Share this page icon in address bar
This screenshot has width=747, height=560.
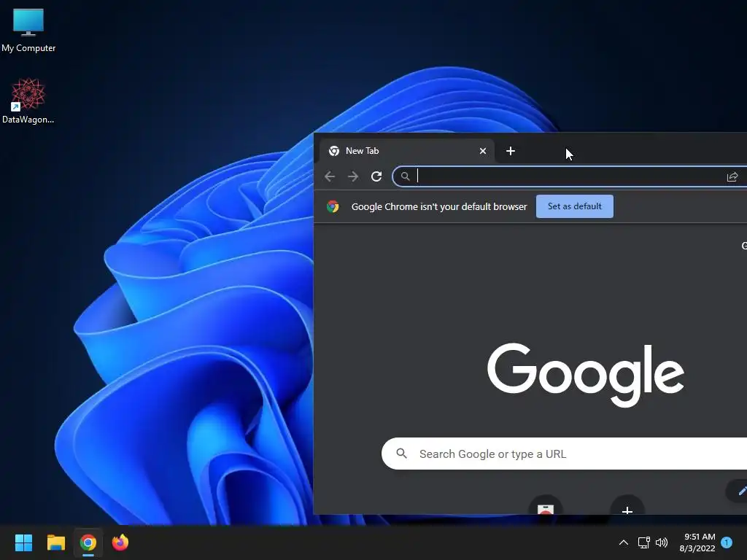point(732,177)
